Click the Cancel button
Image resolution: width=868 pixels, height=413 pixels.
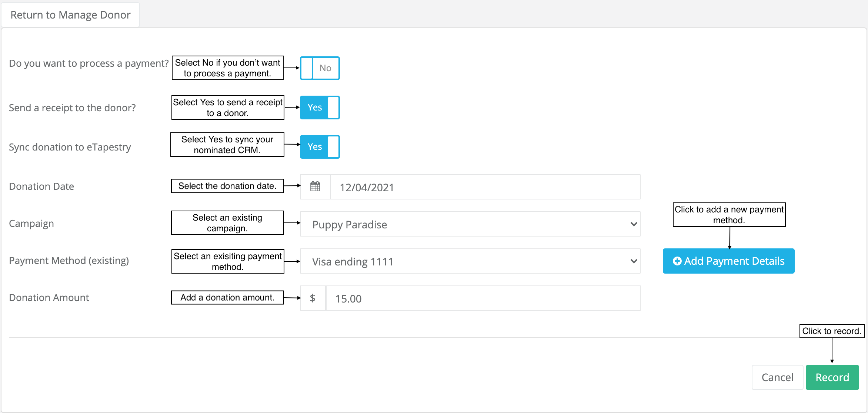tap(777, 377)
